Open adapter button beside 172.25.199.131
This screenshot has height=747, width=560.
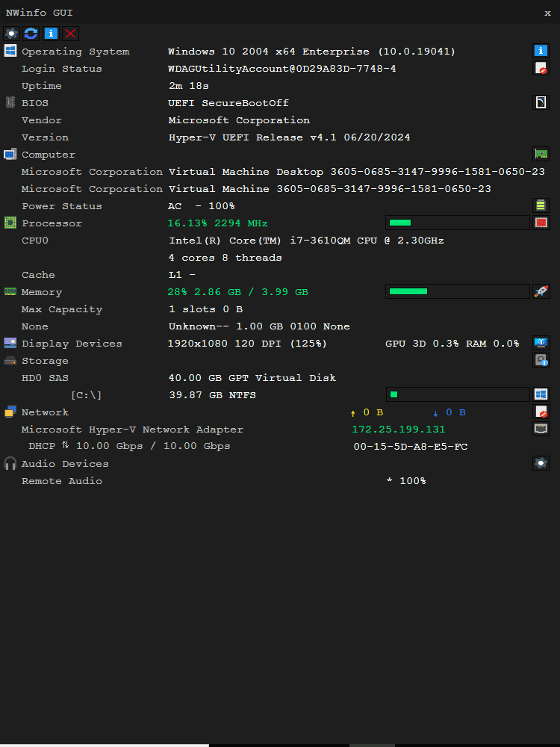point(541,428)
